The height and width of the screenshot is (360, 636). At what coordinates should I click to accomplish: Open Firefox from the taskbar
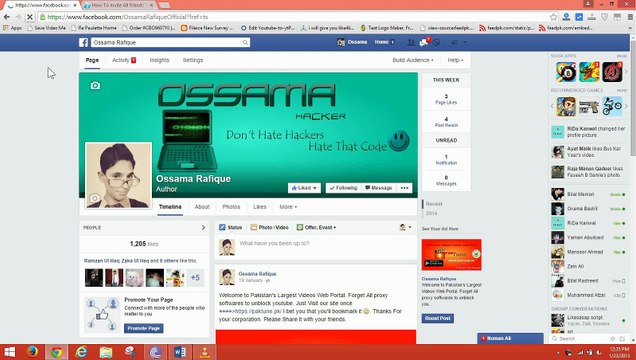[32, 352]
